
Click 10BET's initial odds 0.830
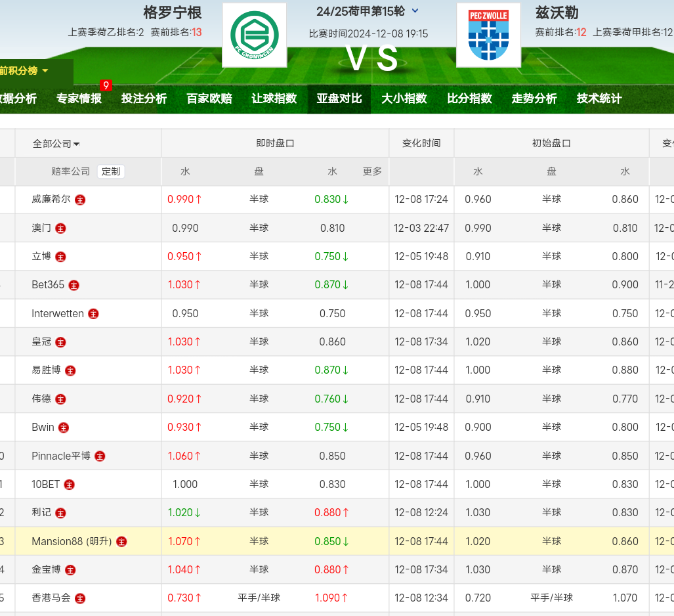[x=625, y=485]
